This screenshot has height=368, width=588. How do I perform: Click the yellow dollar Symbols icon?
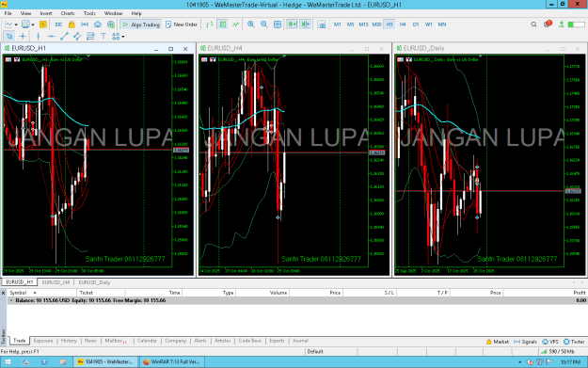(x=43, y=24)
